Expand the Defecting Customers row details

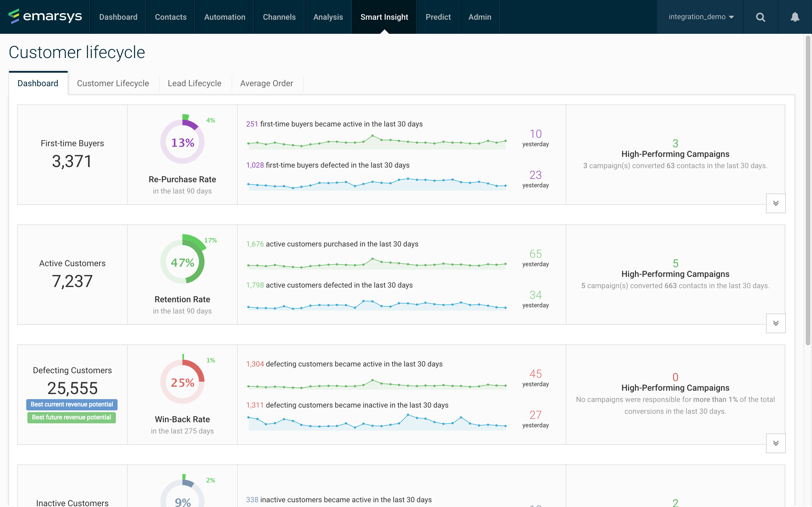(775, 443)
